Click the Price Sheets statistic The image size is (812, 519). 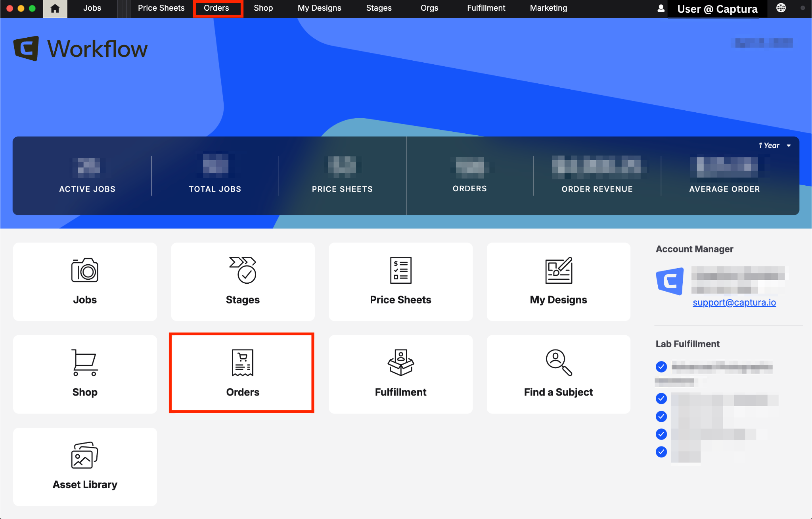[x=342, y=175]
